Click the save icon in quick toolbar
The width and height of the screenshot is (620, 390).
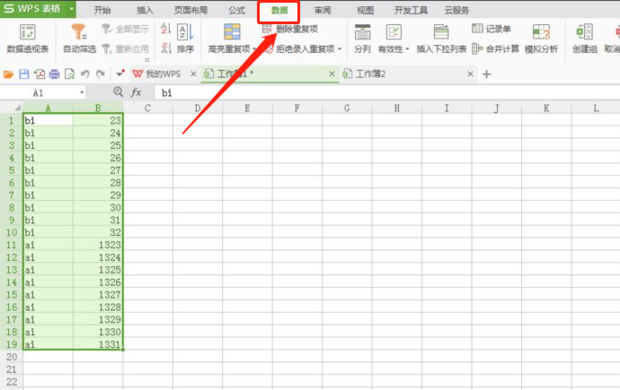click(x=24, y=74)
